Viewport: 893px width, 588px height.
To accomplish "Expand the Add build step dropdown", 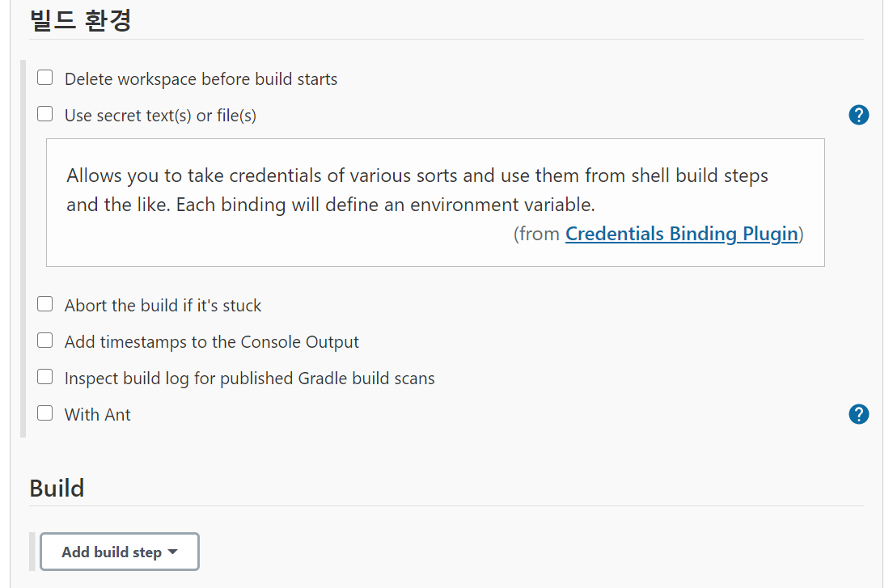I will 120,552.
